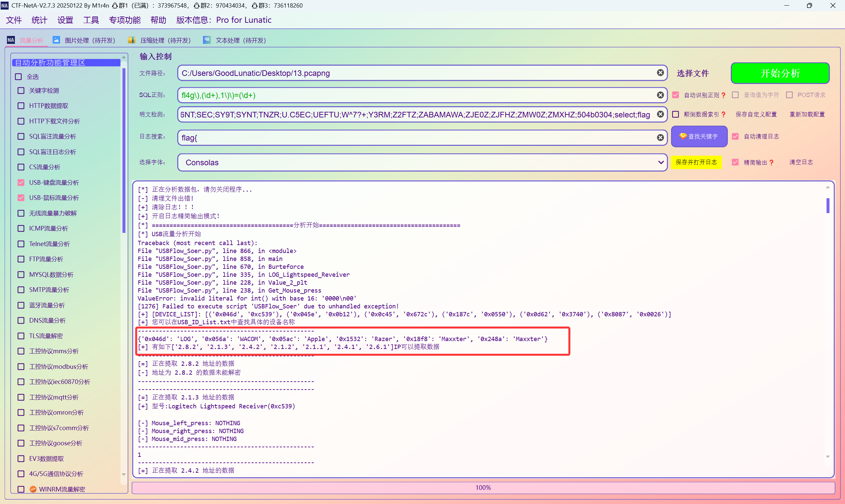Screen dimensions: 845x504
Task: Enable 查询值为字符 checkbox
Action: (735, 95)
